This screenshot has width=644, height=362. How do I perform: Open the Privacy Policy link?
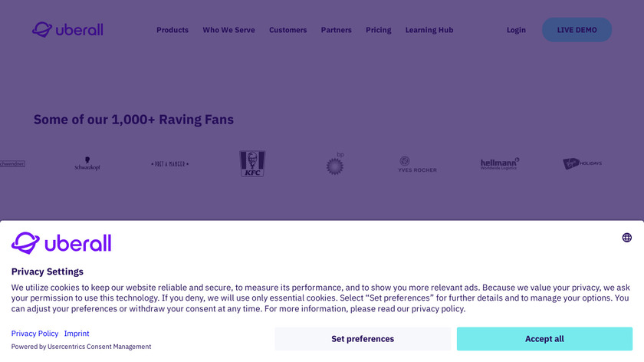34,334
